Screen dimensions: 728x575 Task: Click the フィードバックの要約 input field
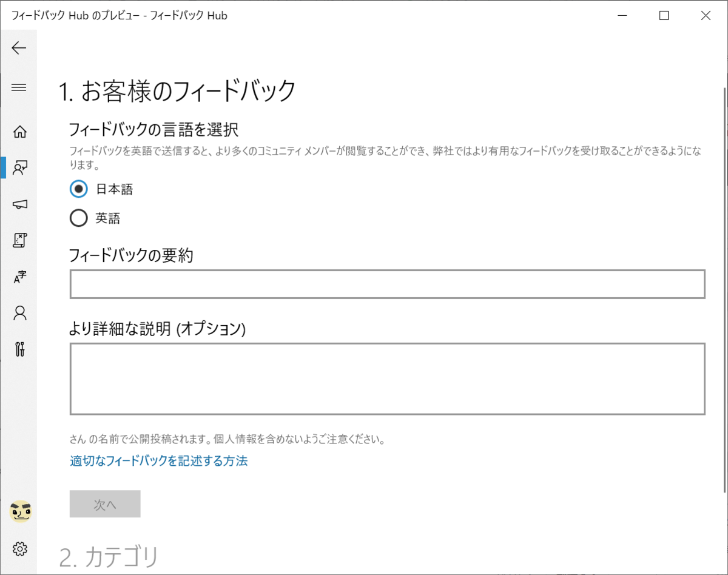[388, 284]
